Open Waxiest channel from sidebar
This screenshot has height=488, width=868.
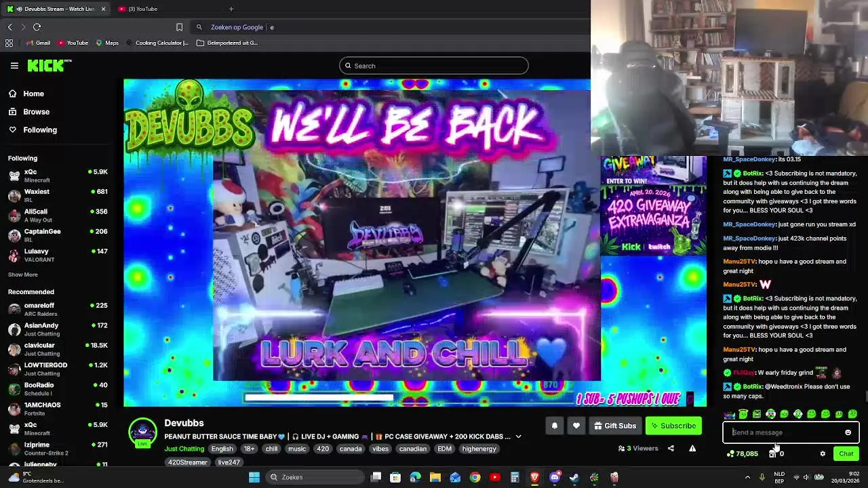coord(58,195)
